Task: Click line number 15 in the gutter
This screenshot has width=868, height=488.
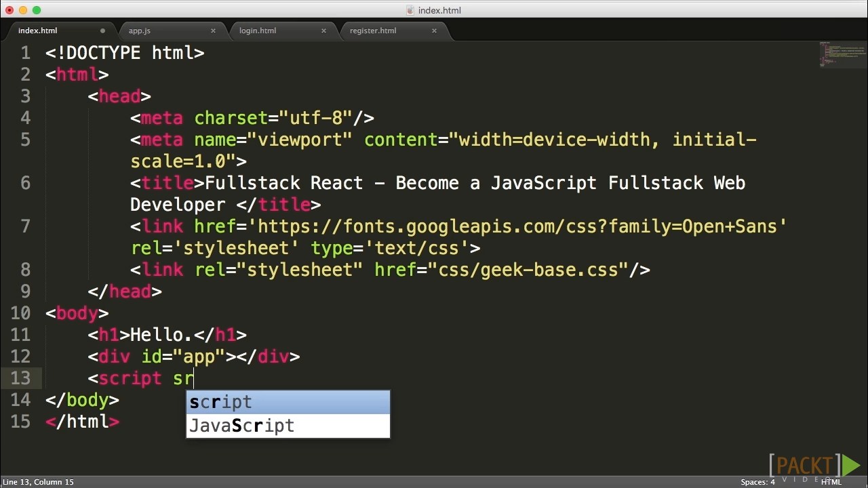Action: [x=20, y=422]
